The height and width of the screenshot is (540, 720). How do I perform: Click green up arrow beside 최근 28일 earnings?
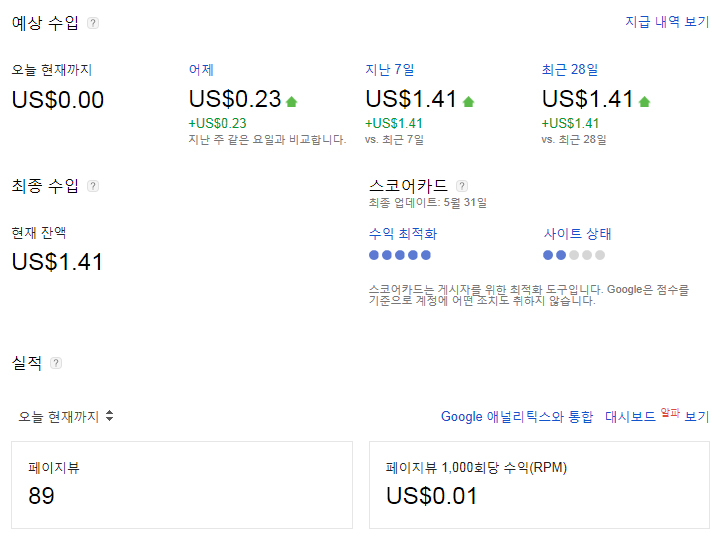pos(644,101)
